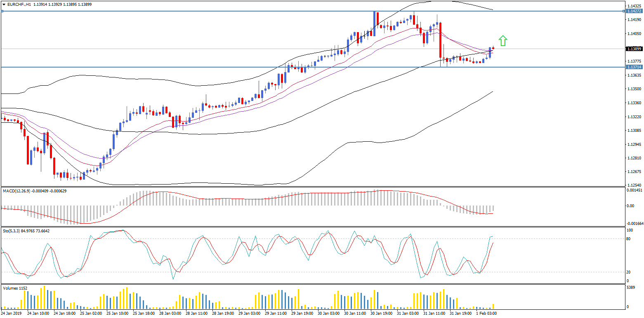Select left handle of upper horizontal line
The width and height of the screenshot is (644, 318).
(2, 11)
